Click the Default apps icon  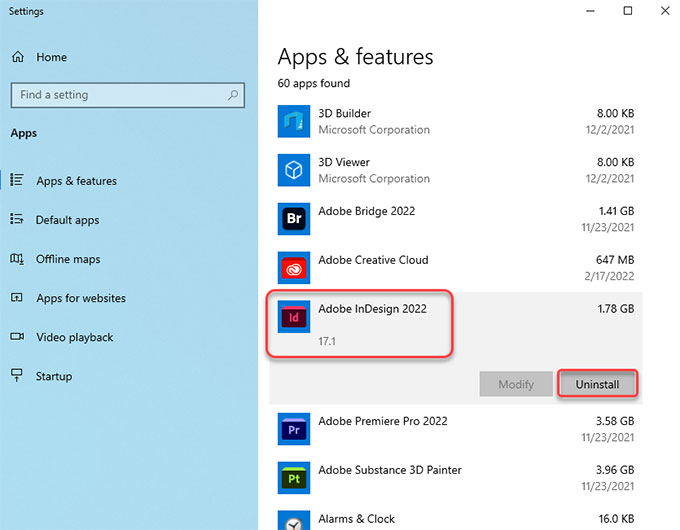(x=17, y=219)
